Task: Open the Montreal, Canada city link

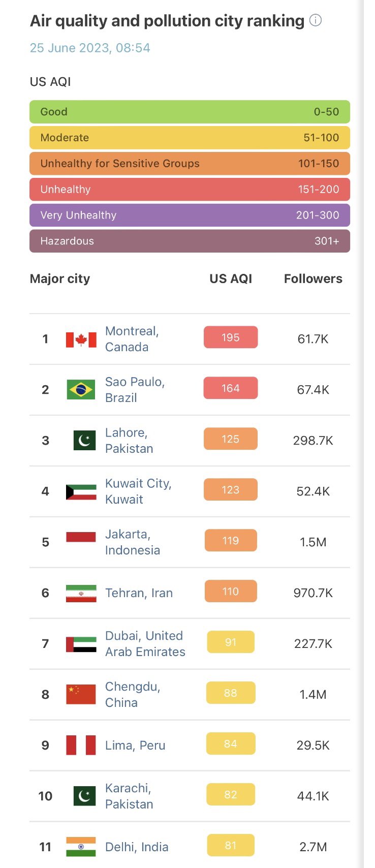Action: pyautogui.click(x=132, y=339)
